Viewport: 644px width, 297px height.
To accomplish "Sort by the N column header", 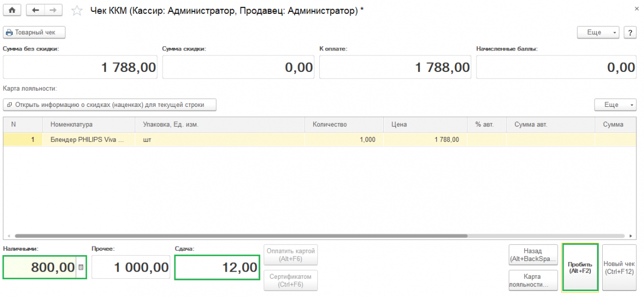I will pos(23,125).
